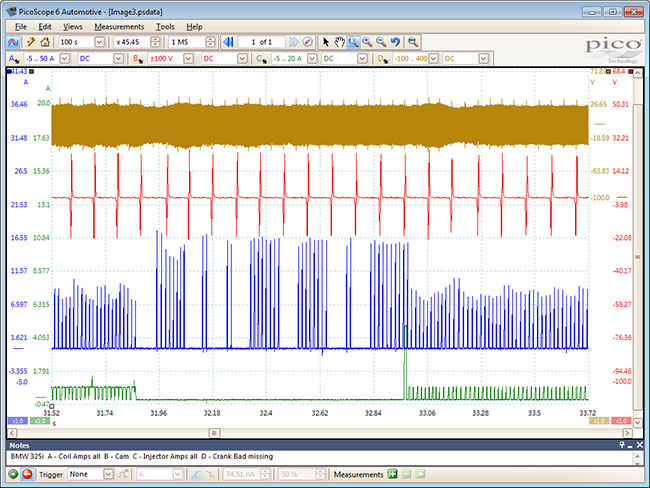Open Channel C -5..20 A range dropdown
The image size is (650, 488).
click(x=294, y=59)
